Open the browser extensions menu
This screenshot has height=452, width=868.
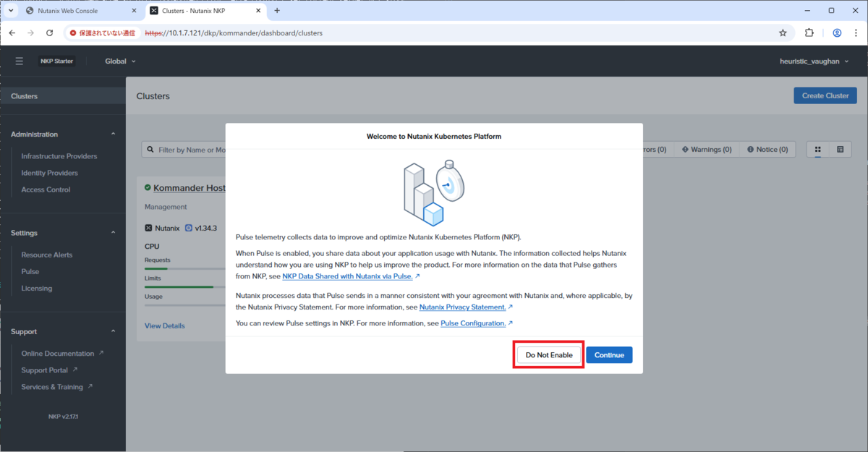pyautogui.click(x=809, y=33)
